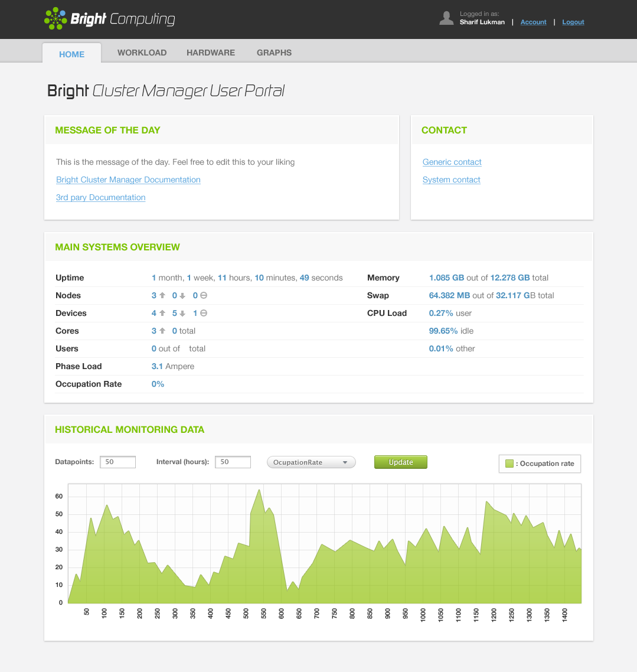Click the Occupation rate legend color swatch
This screenshot has height=672, width=637.
coord(509,464)
